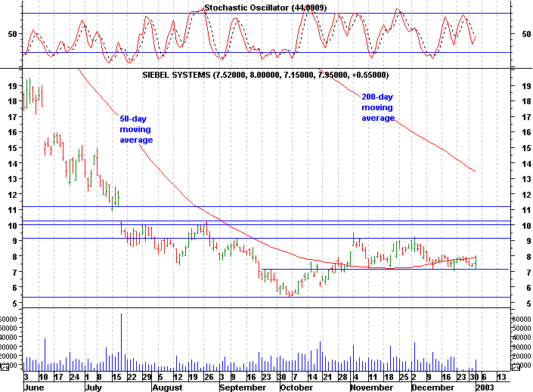533x392 pixels.
Task: Select the 200-day moving average label
Action: [x=378, y=107]
